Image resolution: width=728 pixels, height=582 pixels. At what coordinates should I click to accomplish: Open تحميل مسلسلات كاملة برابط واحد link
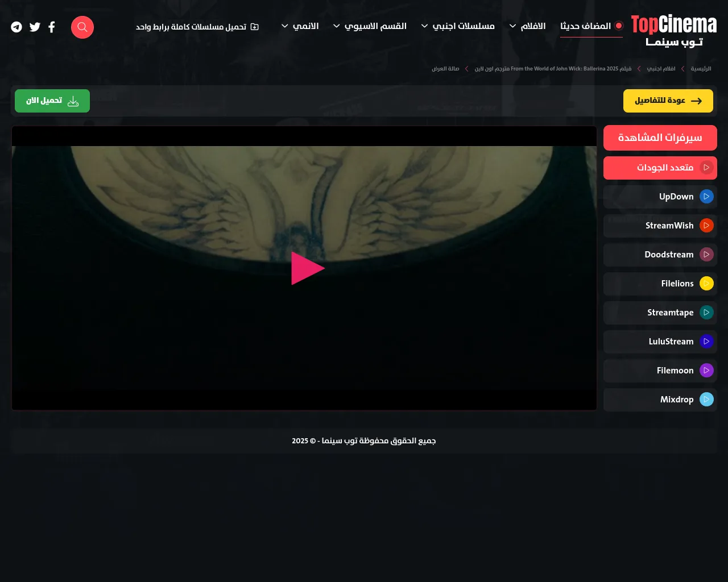[x=197, y=27]
